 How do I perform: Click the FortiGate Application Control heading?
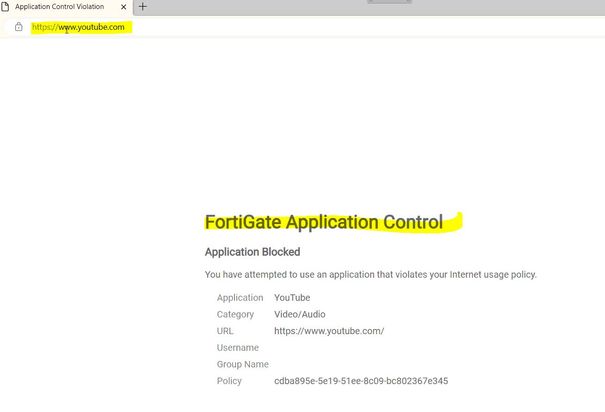pos(324,222)
